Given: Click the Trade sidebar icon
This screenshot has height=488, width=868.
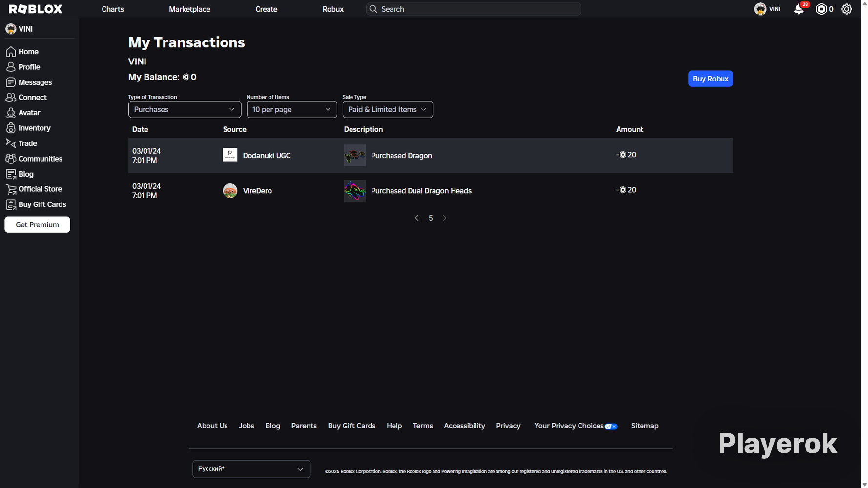Looking at the screenshot, I should [11, 143].
